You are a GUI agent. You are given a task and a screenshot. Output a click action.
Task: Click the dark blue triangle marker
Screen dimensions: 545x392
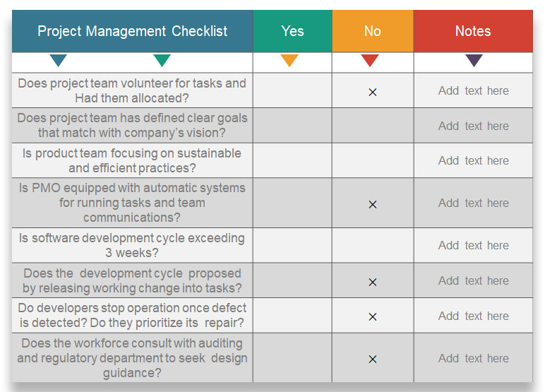pyautogui.click(x=59, y=61)
